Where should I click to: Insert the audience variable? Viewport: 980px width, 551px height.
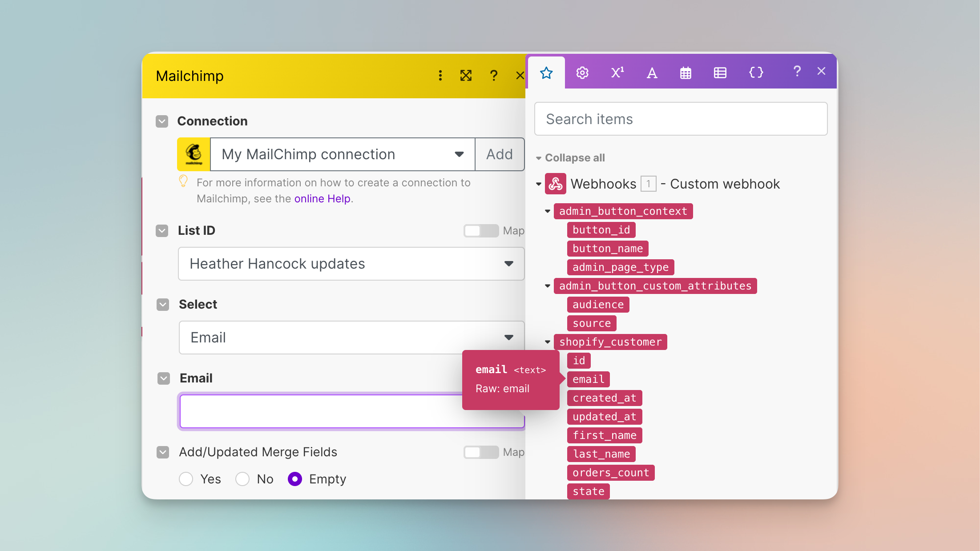598,305
